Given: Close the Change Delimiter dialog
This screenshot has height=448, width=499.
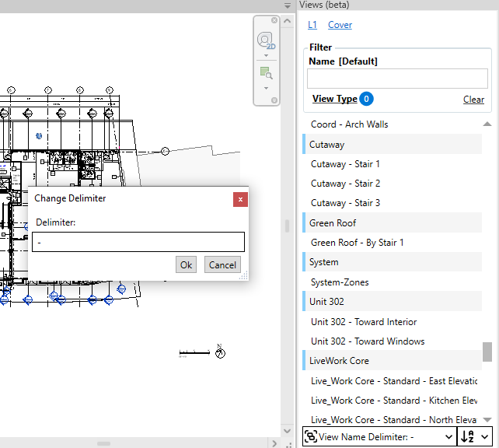Looking at the screenshot, I should click(240, 199).
